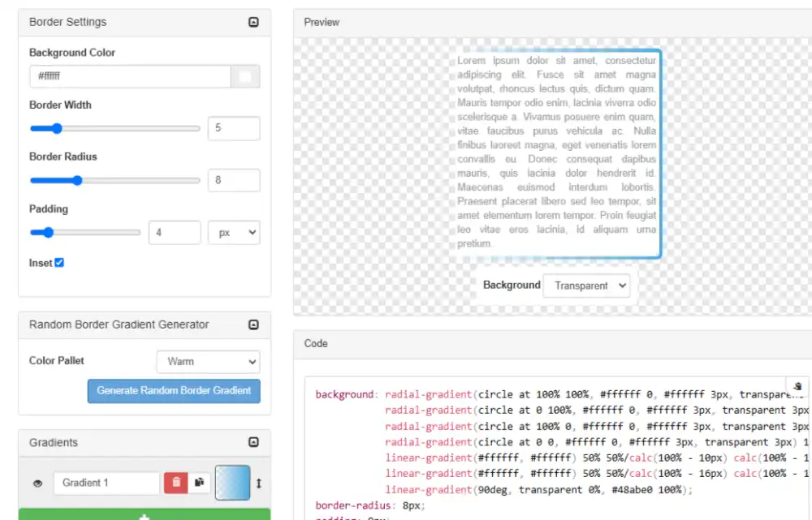Image resolution: width=812 pixels, height=520 pixels.
Task: Copy the generated code to clipboard
Action: (797, 386)
